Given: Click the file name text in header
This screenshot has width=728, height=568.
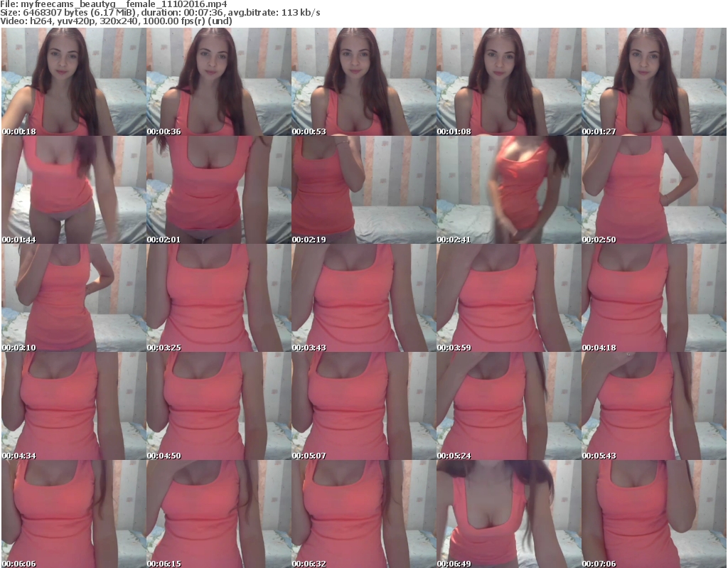Looking at the screenshot, I should [114, 4].
